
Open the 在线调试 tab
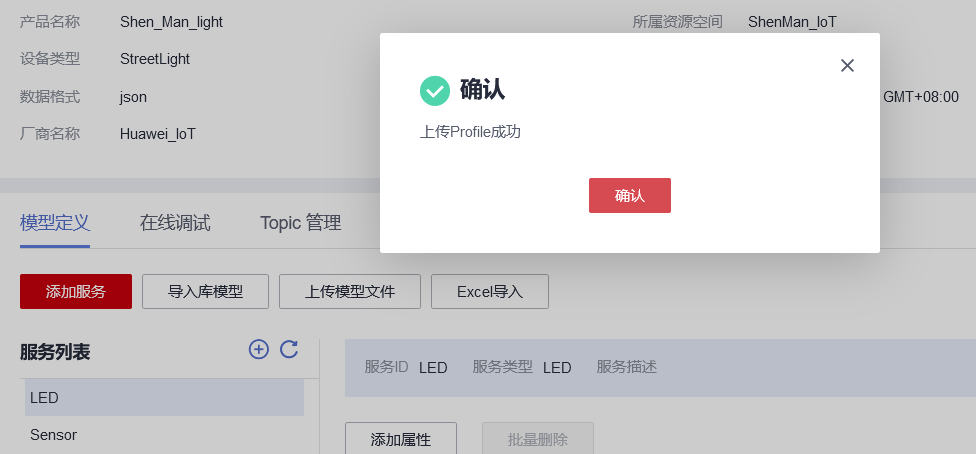[x=175, y=223]
